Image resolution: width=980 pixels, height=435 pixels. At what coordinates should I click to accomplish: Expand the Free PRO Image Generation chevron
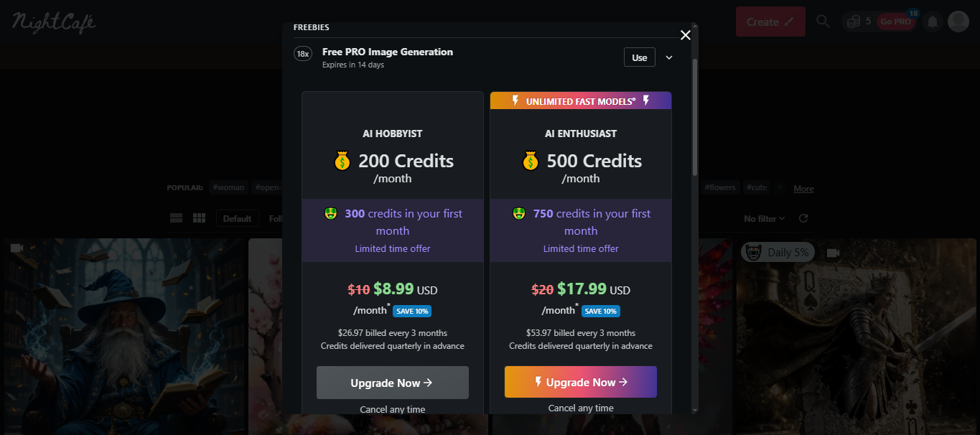coord(669,57)
